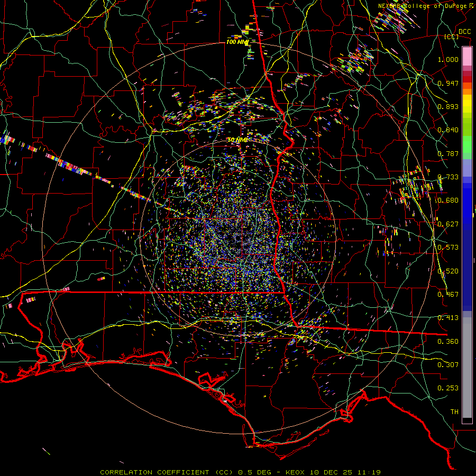Screen dimensions: 476x476
Task: Click the [CC] units label
Action: (x=452, y=36)
